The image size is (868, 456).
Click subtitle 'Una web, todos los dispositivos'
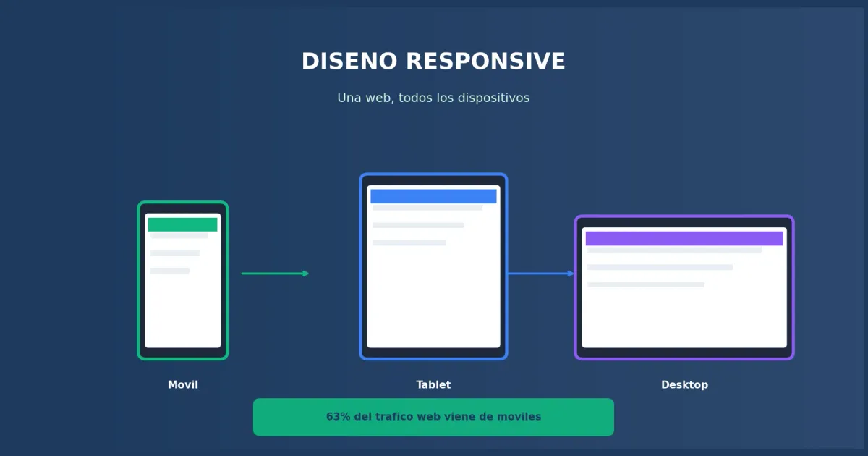(x=433, y=98)
